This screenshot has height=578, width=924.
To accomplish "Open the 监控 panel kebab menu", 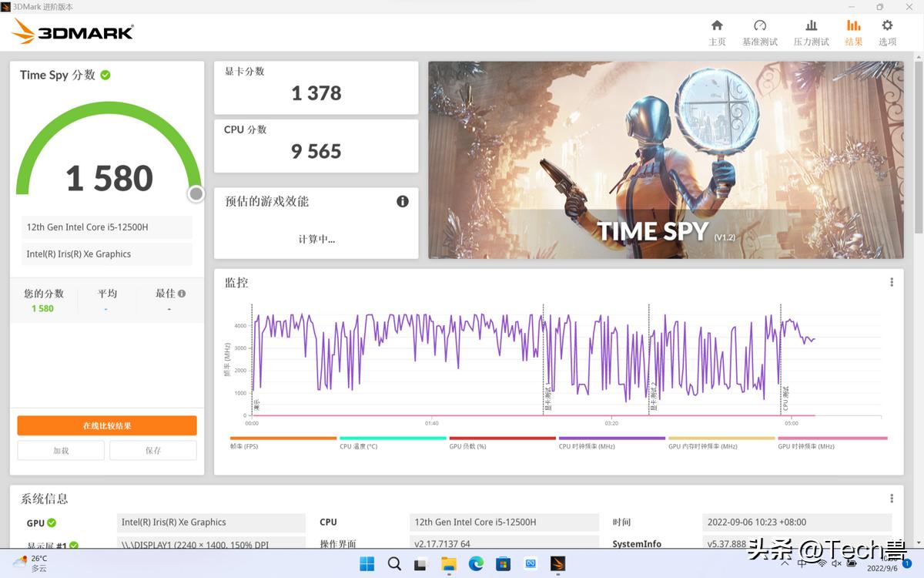I will pyautogui.click(x=891, y=281).
